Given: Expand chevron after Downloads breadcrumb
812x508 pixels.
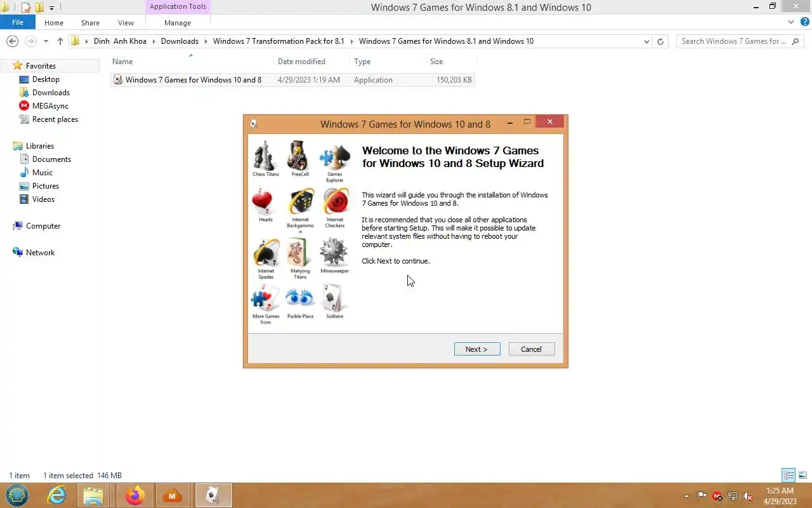Looking at the screenshot, I should (x=206, y=41).
